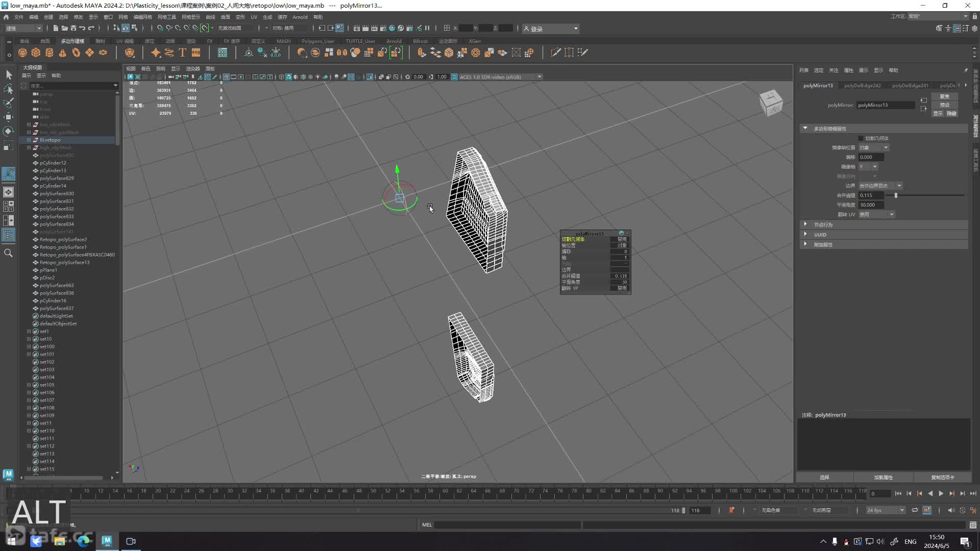
Task: Click the Select button at Attribute Editor bottom
Action: (824, 478)
